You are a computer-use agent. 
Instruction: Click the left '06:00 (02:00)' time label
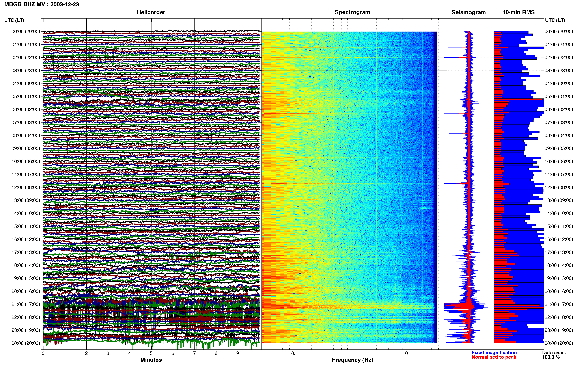(26, 109)
